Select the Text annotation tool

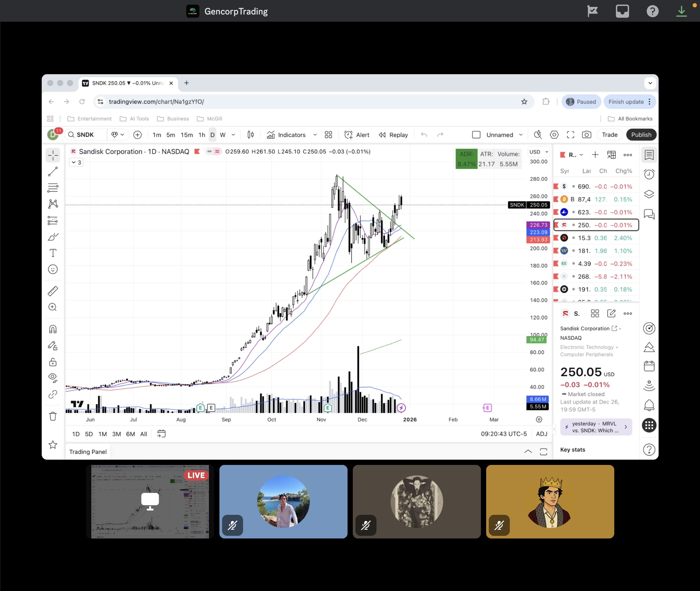[x=53, y=253]
